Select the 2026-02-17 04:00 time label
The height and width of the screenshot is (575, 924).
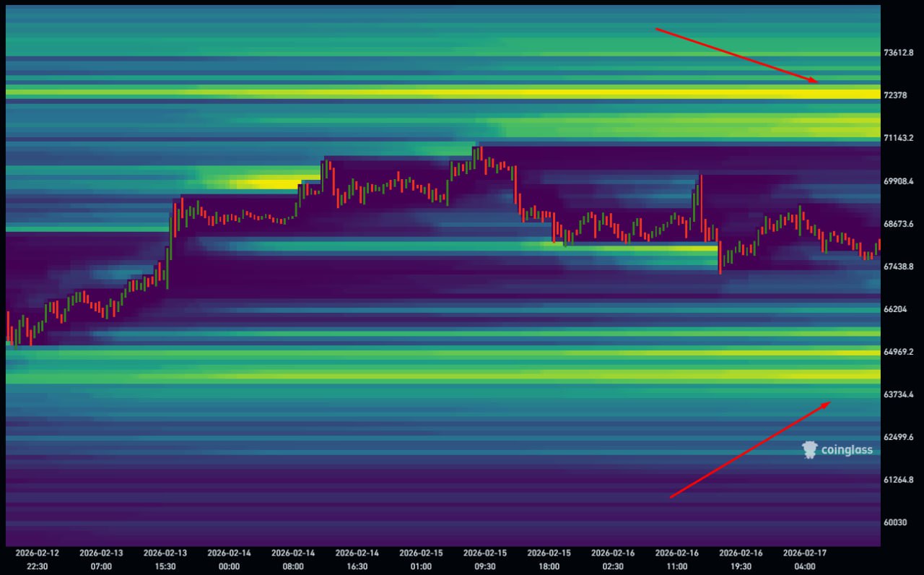pyautogui.click(x=804, y=559)
